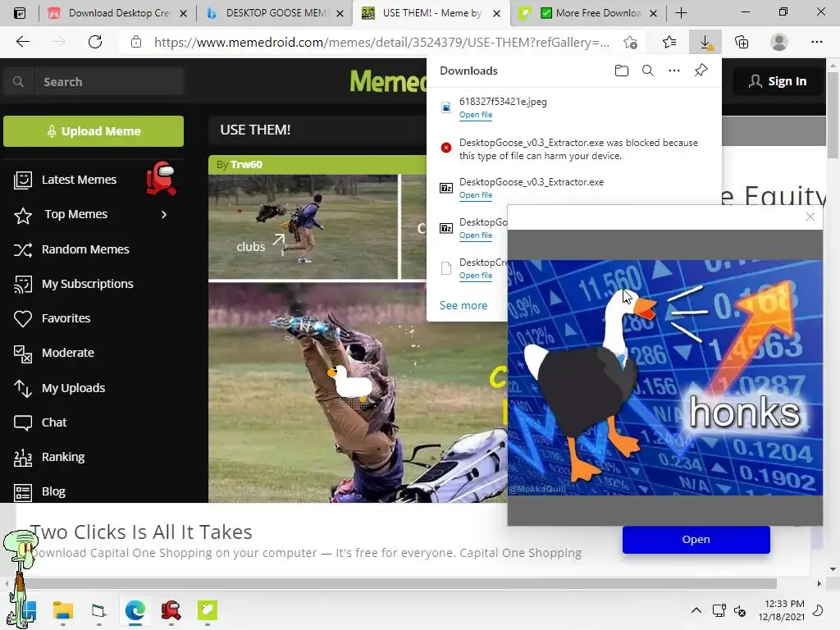840x630 pixels.
Task: Open more options in Downloads panel
Action: tap(674, 71)
